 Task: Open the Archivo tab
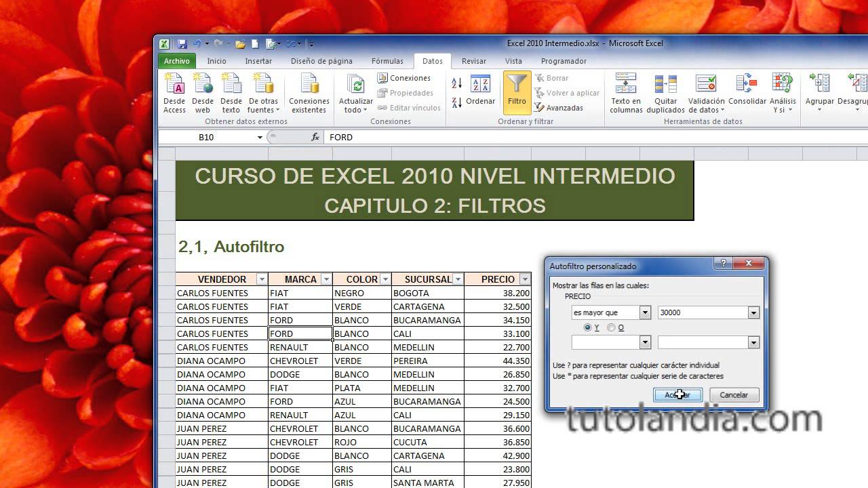tap(177, 61)
